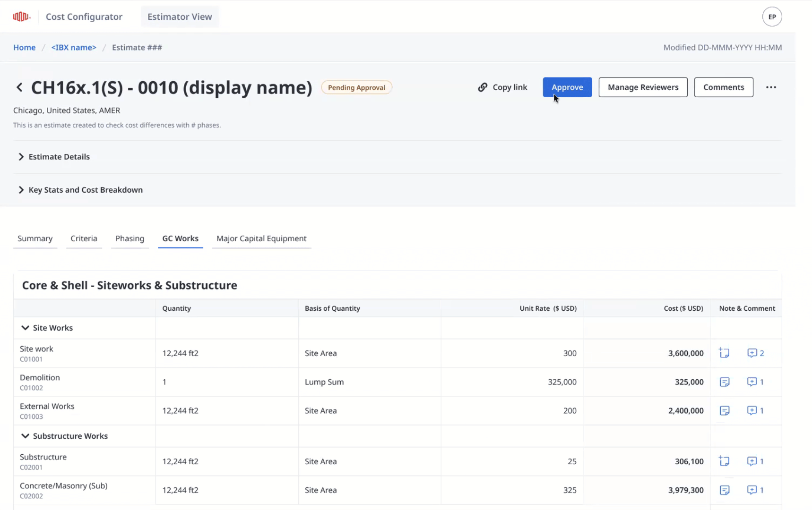Collapse the Substructure Works group
Image resolution: width=812 pixels, height=510 pixels.
(25, 436)
